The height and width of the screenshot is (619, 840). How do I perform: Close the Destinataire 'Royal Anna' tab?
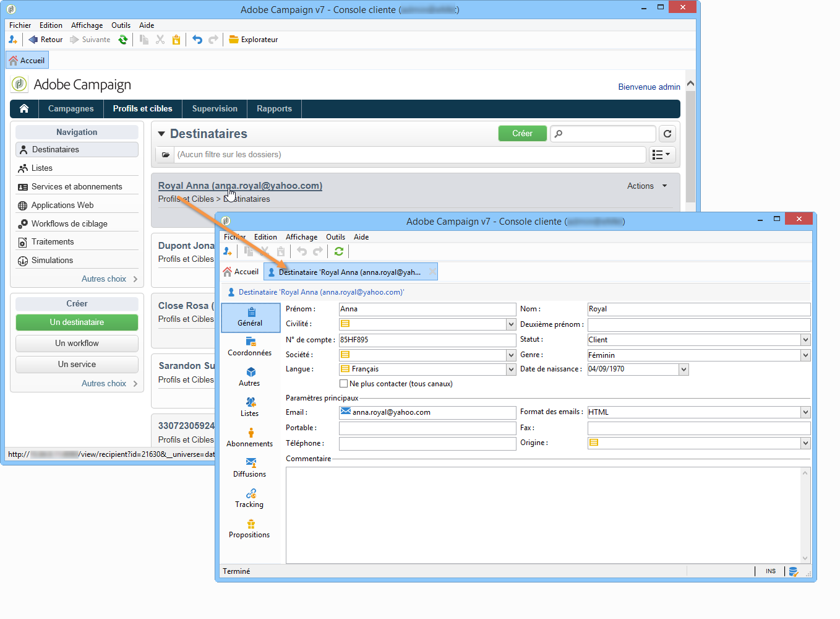432,272
